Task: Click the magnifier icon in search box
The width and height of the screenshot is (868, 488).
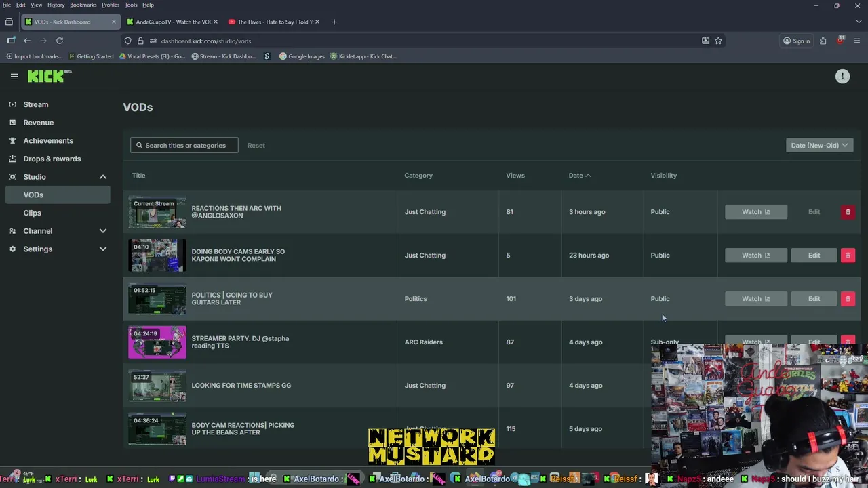Action: 139,145
